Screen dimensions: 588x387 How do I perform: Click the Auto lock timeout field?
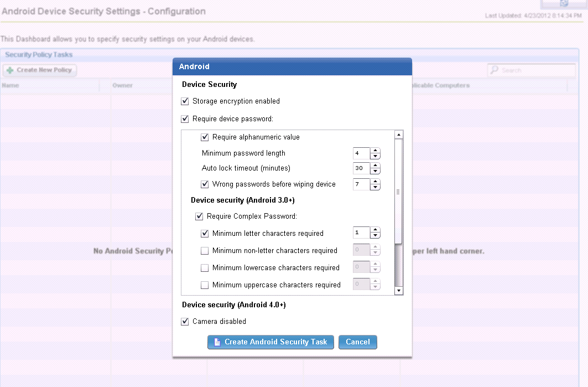point(362,168)
